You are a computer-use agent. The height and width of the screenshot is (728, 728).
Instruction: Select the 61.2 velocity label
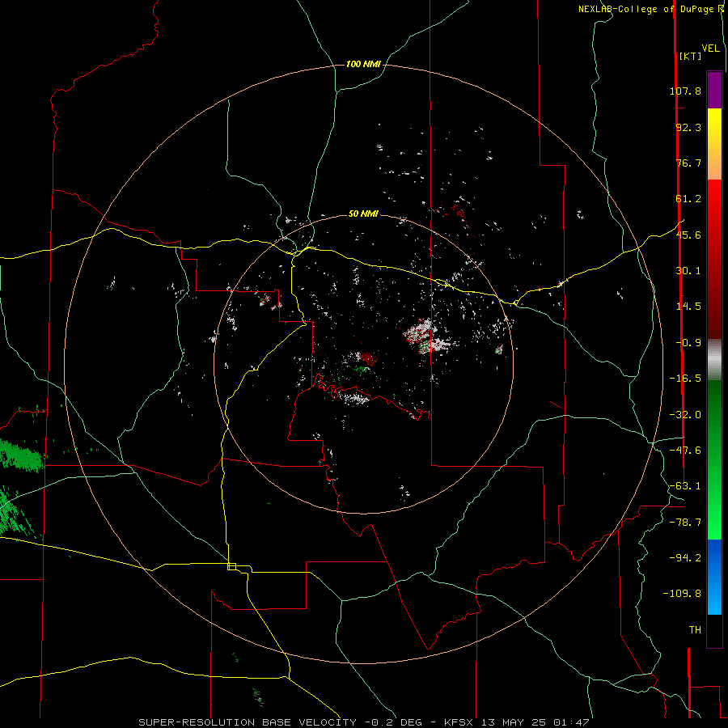click(x=688, y=199)
